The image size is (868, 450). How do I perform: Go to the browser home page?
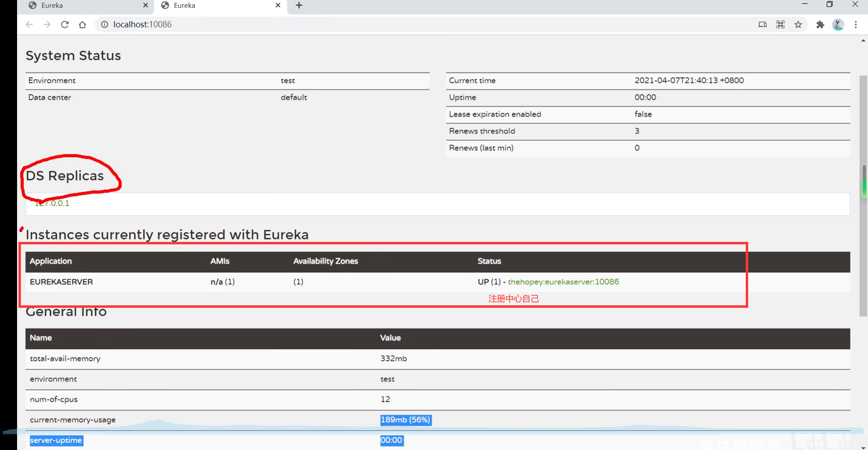pos(82,24)
